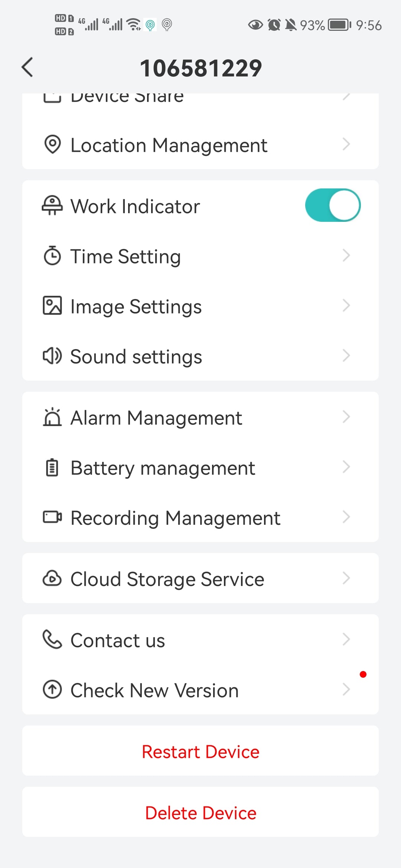Screen dimensions: 401x868
Task: Tap the Recording Management camera icon
Action: coord(52,517)
